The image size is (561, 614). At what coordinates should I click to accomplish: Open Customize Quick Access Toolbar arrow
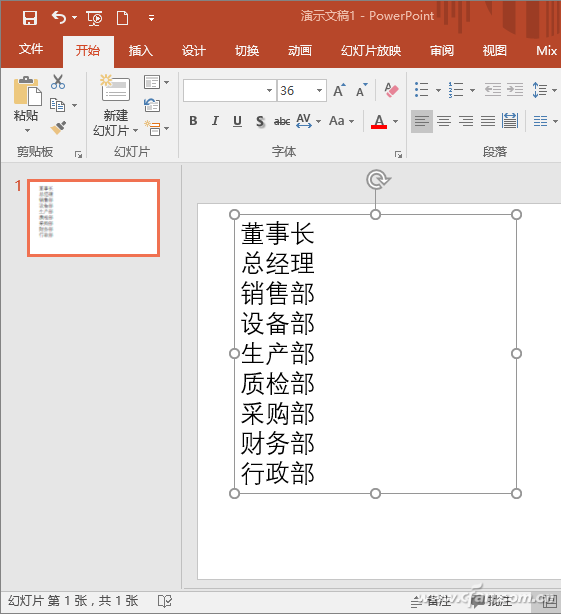click(x=151, y=18)
